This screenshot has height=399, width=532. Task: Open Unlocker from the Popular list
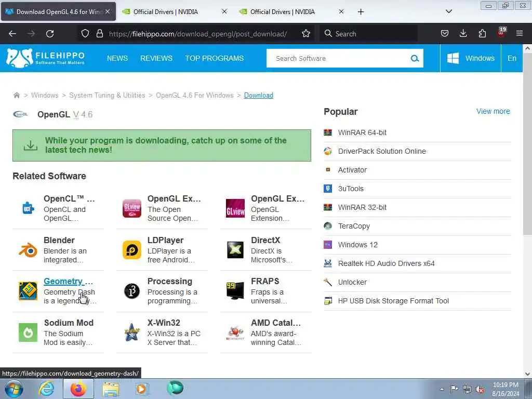click(352, 282)
